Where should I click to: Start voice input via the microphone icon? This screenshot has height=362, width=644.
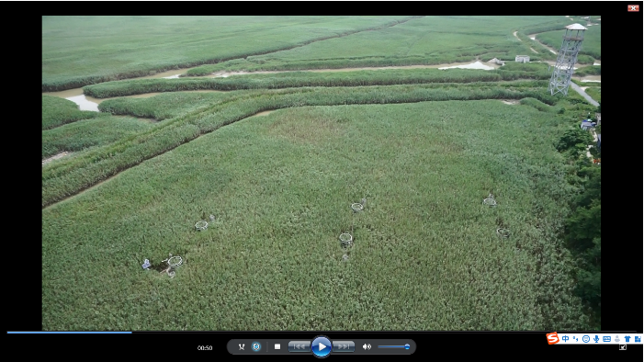pyautogui.click(x=596, y=339)
